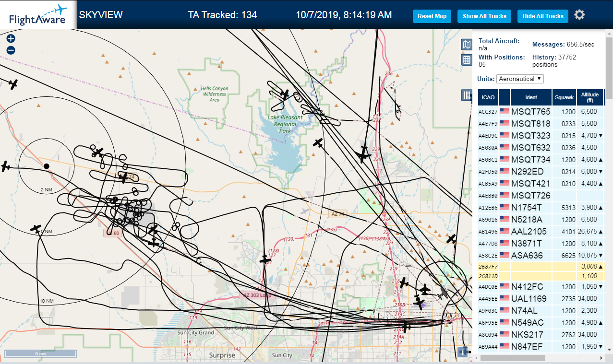Screen dimensions: 613x364
Task: Click the column sidebar toggle icon
Action: tap(466, 95)
